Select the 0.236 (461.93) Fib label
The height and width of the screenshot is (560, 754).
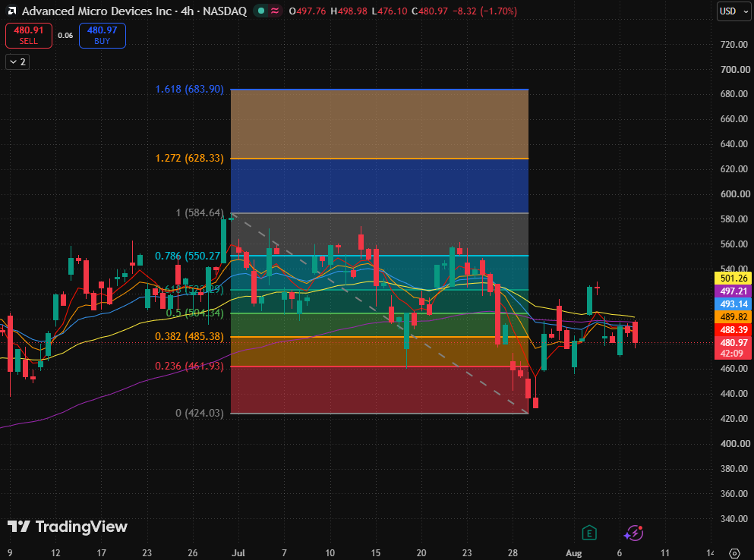coord(190,367)
